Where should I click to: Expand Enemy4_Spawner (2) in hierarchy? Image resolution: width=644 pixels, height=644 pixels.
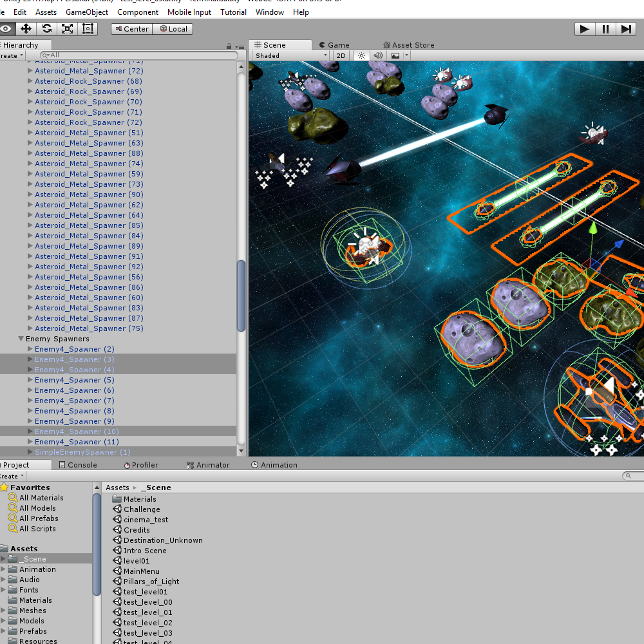point(30,348)
